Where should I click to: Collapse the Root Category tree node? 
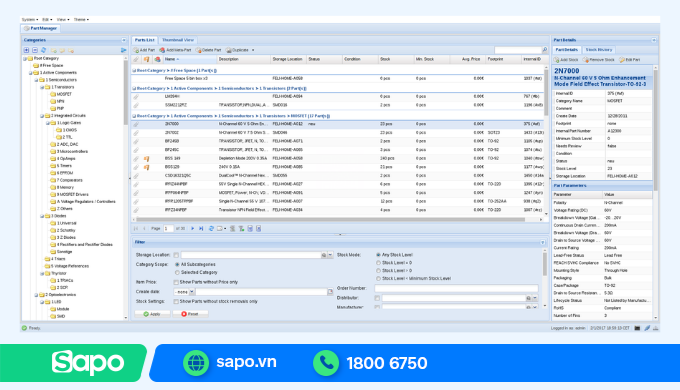(x=25, y=58)
